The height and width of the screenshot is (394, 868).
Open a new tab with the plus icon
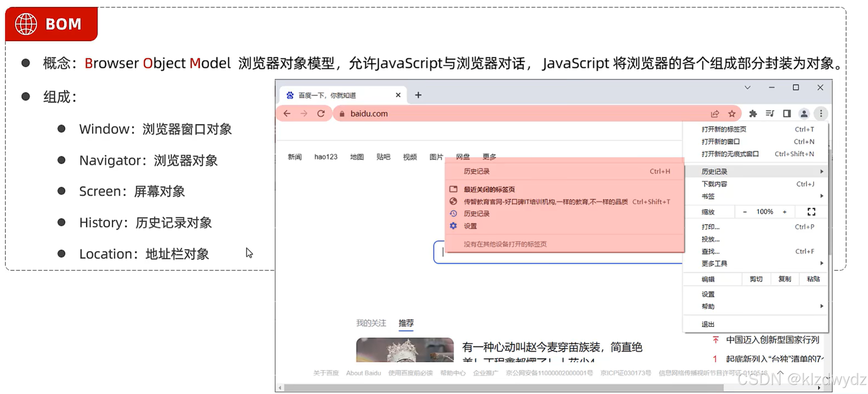pyautogui.click(x=418, y=95)
